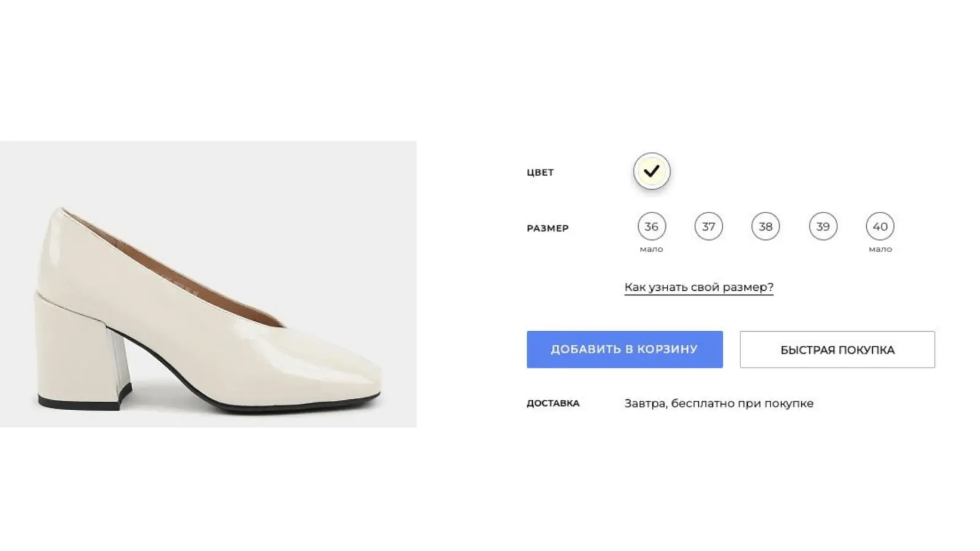980x551 pixels.
Task: Click the "мало" note under size 40
Action: (x=880, y=249)
